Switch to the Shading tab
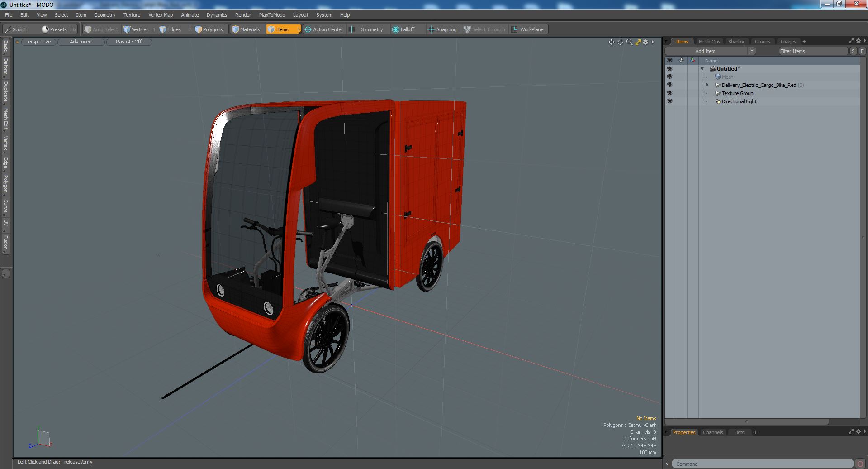868x469 pixels. tap(737, 42)
